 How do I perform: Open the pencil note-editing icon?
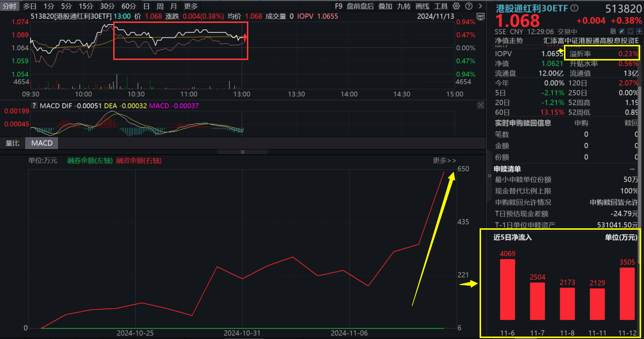tap(621, 31)
